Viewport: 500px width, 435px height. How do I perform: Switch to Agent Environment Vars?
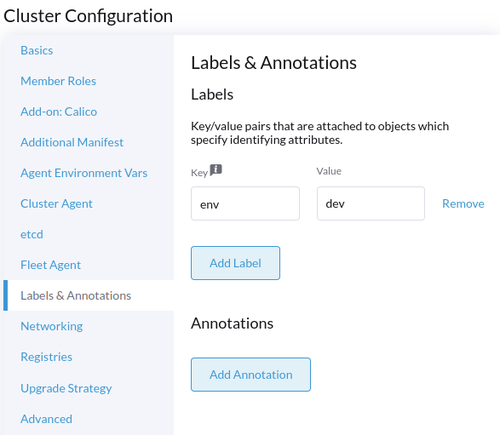[84, 173]
